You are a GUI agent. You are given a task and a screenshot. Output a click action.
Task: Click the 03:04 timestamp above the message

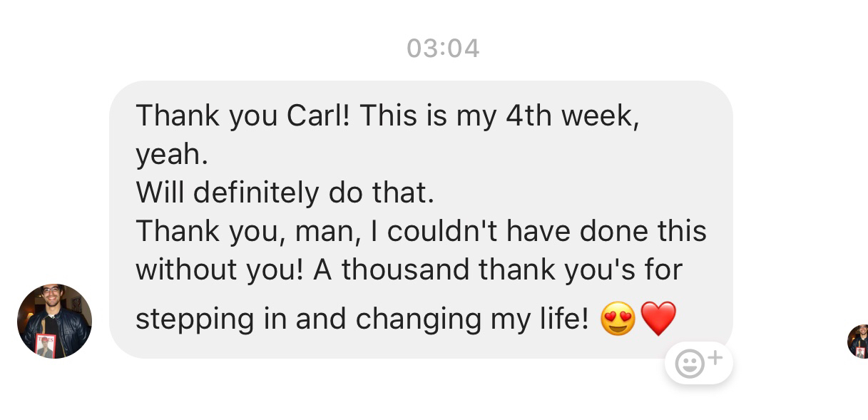coord(443,48)
